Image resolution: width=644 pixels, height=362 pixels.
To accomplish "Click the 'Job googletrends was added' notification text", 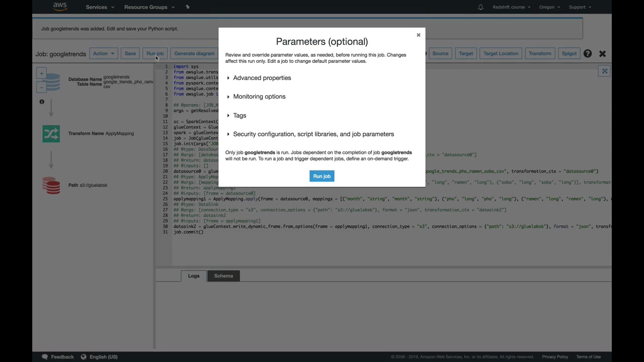I will [x=110, y=29].
